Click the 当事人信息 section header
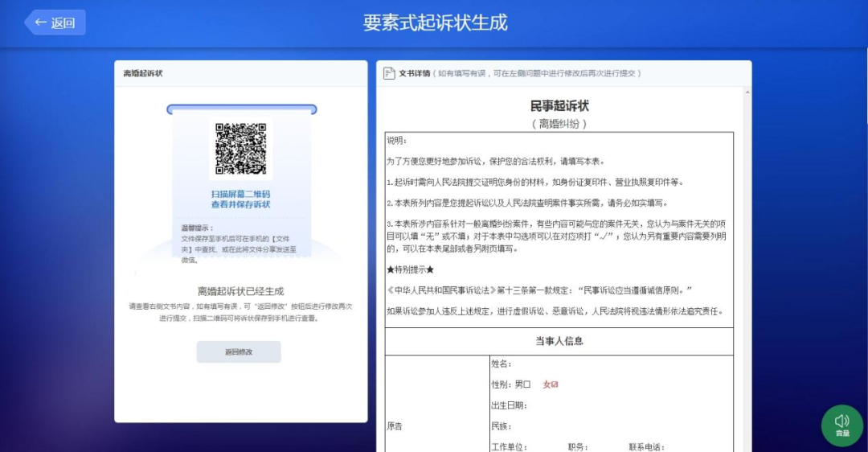Screen dimensions: 868x452 coord(559,341)
